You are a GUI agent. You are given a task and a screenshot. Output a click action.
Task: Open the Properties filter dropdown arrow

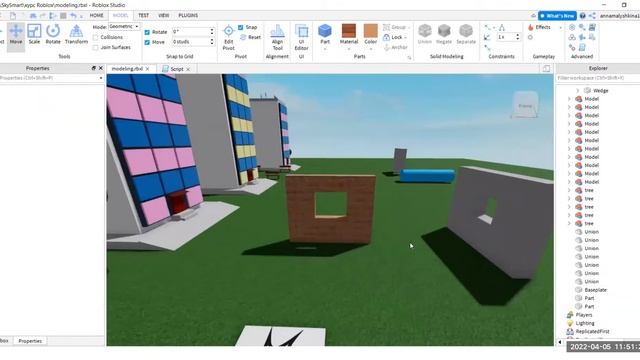101,78
